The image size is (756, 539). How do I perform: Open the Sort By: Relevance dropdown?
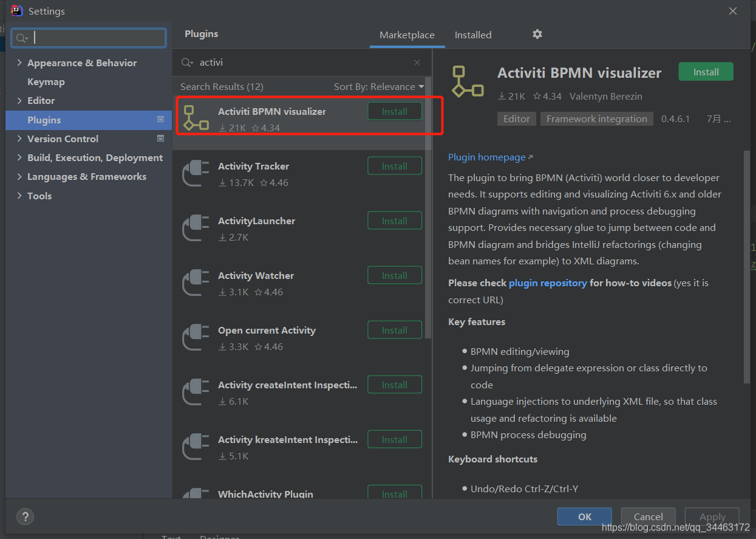(379, 87)
